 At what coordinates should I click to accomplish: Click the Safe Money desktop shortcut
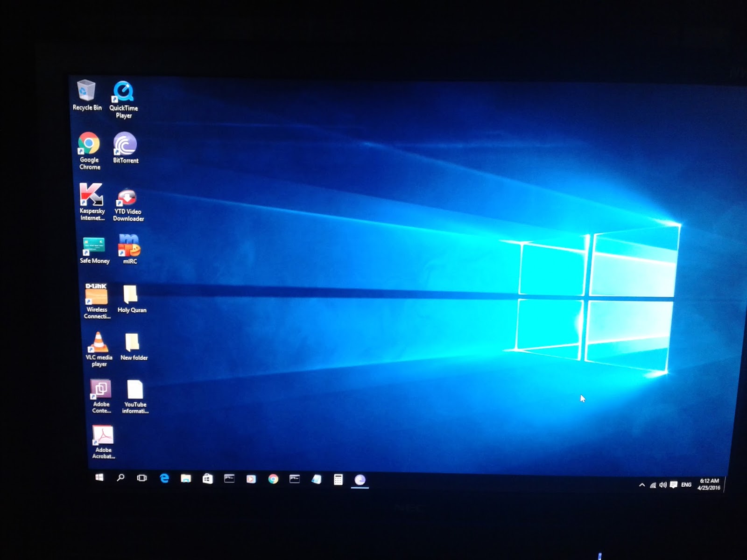coord(94,250)
